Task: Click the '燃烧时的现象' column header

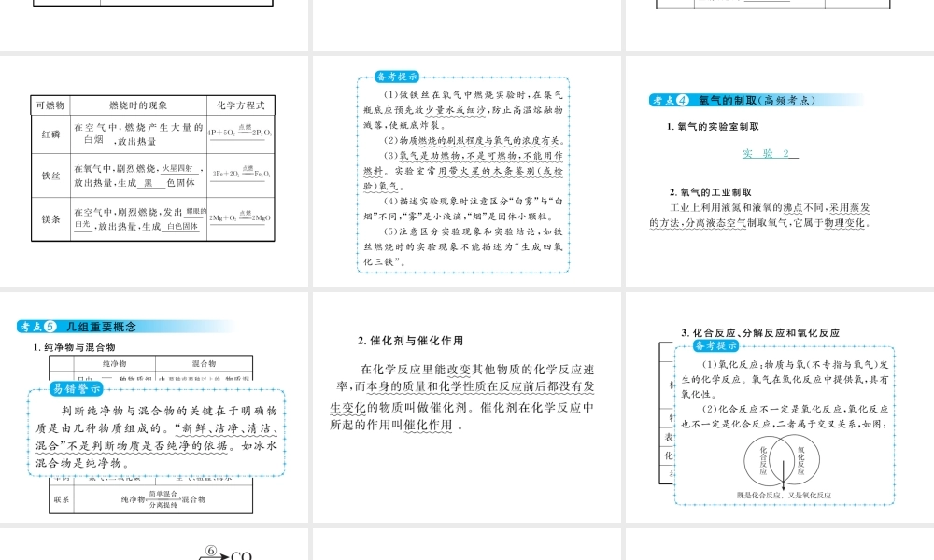Action: click(138, 105)
